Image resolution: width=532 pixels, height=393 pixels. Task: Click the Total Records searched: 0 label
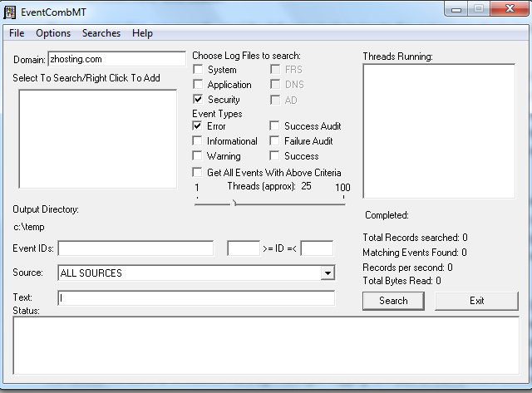415,238
